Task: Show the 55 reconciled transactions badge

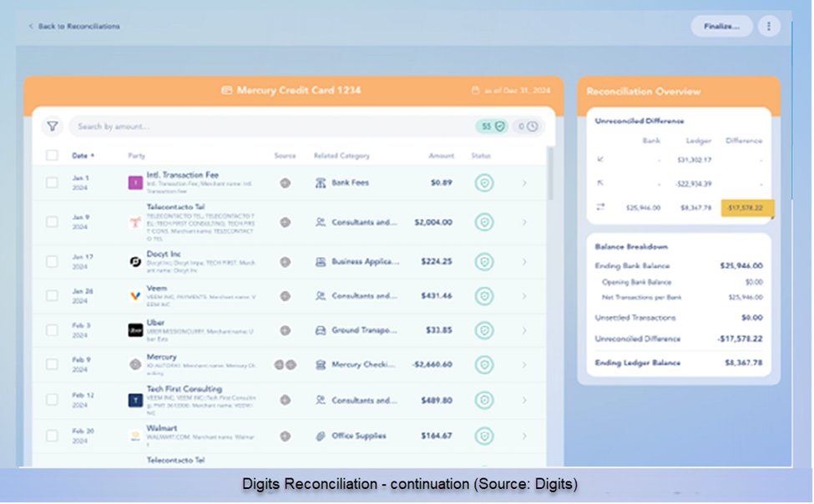Action: (492, 126)
